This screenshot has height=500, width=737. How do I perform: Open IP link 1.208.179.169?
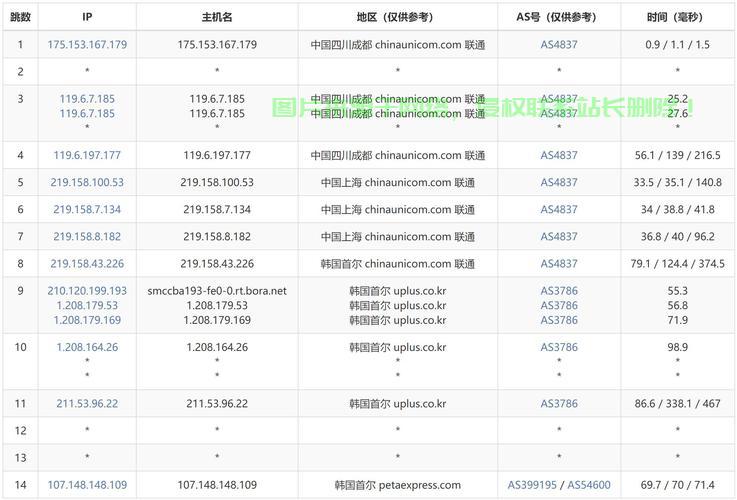pyautogui.click(x=87, y=320)
